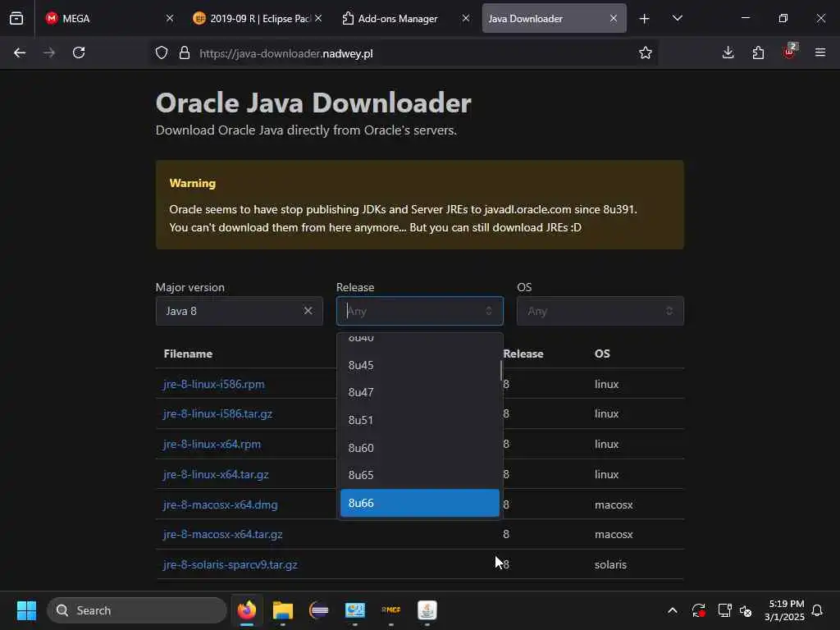Screen dimensions: 840x630
Task: List all open tabs
Action: pos(677,18)
